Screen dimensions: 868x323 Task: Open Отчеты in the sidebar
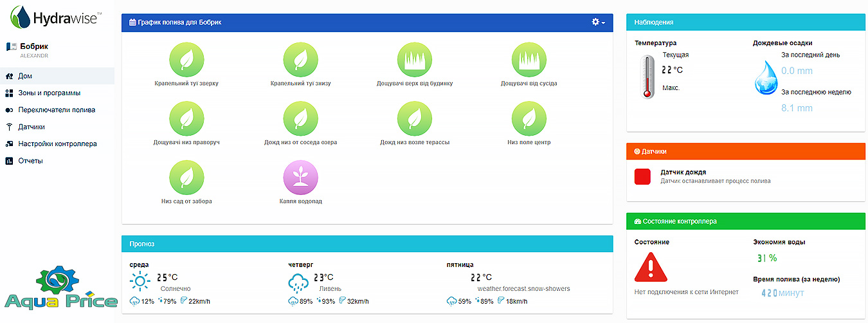click(30, 161)
